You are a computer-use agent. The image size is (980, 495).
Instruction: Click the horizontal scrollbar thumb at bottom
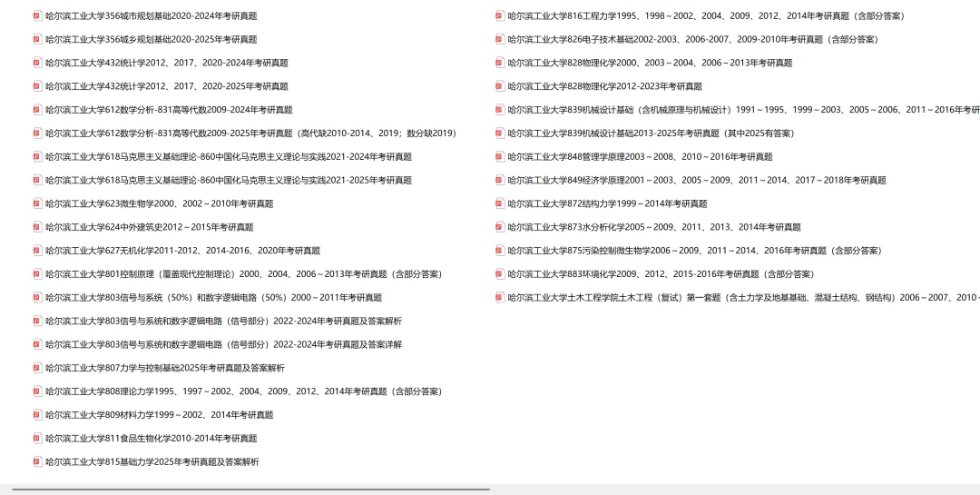click(250, 490)
